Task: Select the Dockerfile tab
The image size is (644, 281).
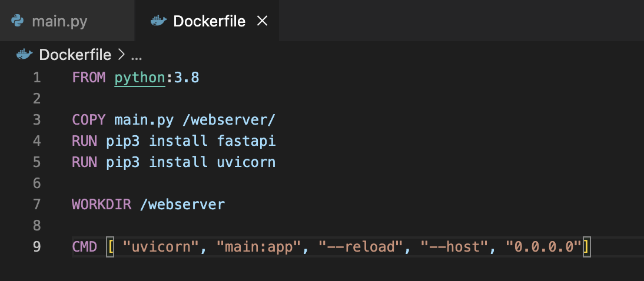Action: 208,22
